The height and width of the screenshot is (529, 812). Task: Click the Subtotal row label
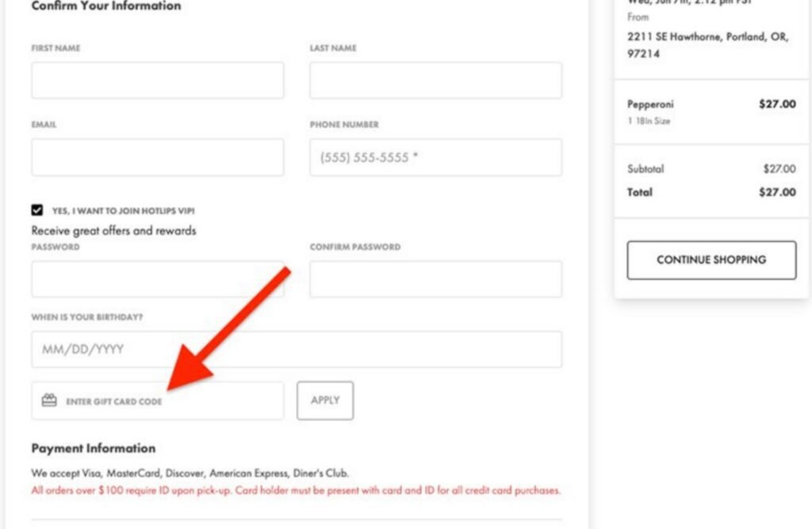click(645, 169)
